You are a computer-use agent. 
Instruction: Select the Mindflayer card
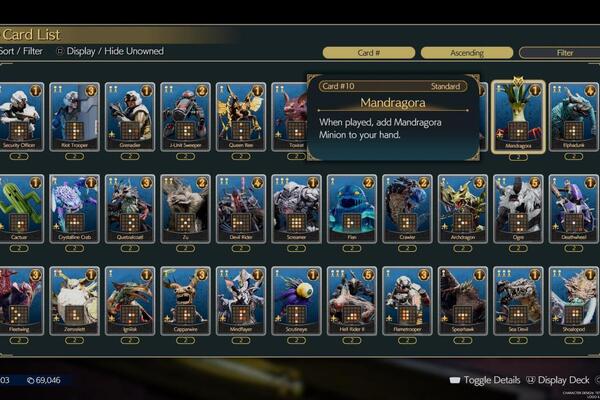(x=241, y=301)
